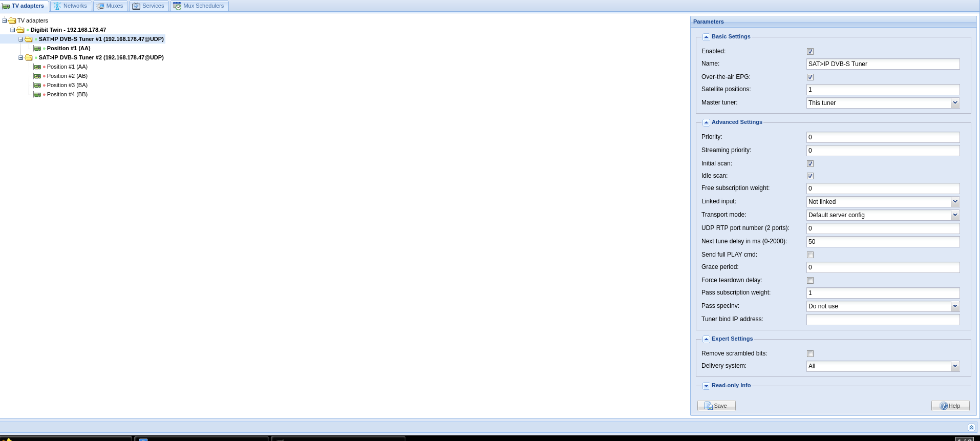Screen dimensions: 980x441
Task: Click the Tuner bind IP address field
Action: tap(882, 320)
